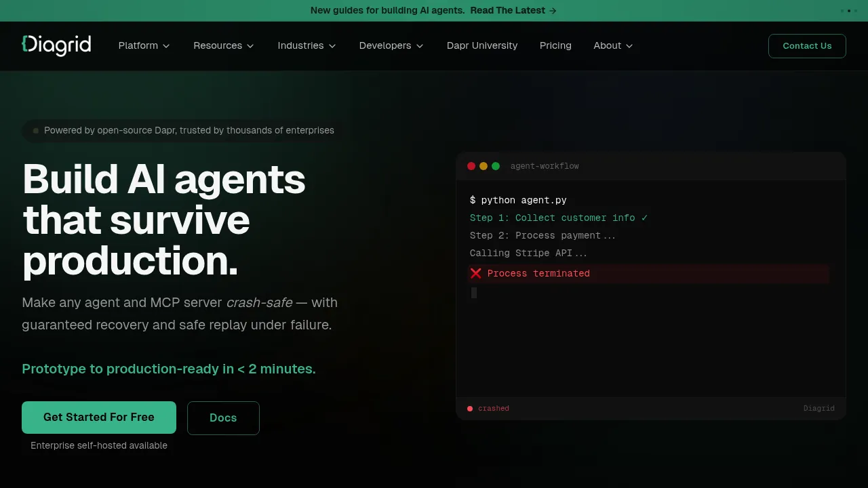
Task: Click the crashed status text
Action: (494, 409)
